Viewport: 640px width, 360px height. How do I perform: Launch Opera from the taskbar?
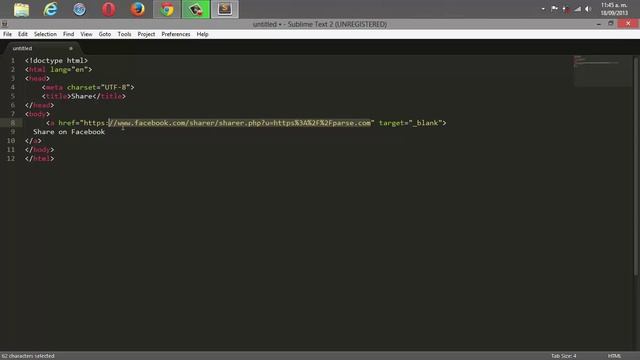click(x=109, y=9)
